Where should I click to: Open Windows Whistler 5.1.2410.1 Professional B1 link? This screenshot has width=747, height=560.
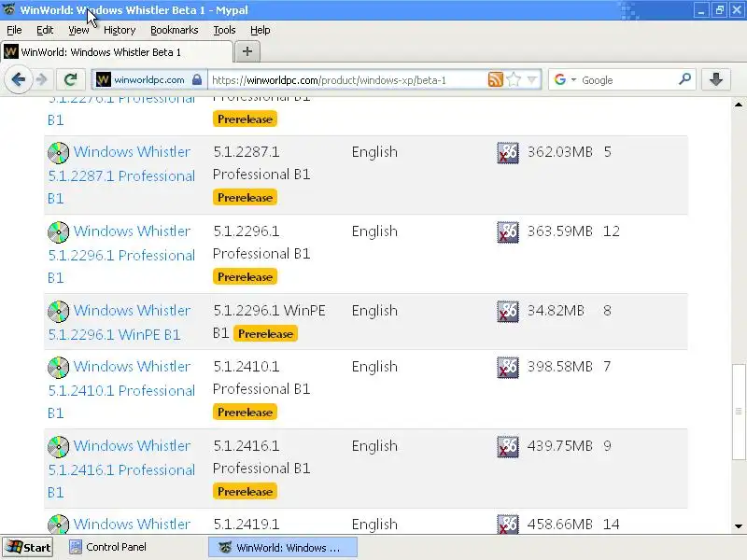121,389
